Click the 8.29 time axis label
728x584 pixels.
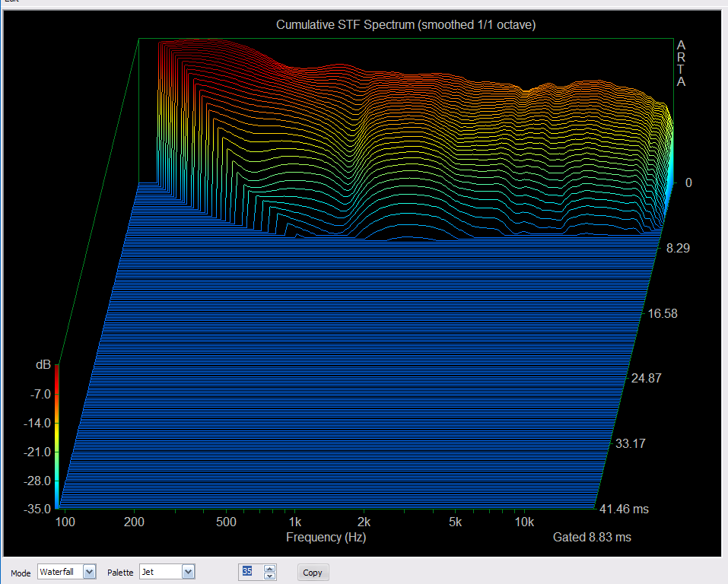[678, 249]
